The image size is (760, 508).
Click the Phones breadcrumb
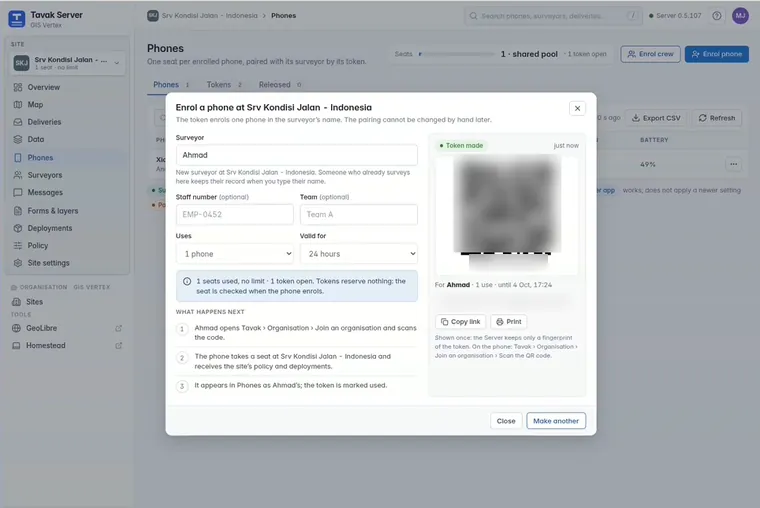click(284, 16)
